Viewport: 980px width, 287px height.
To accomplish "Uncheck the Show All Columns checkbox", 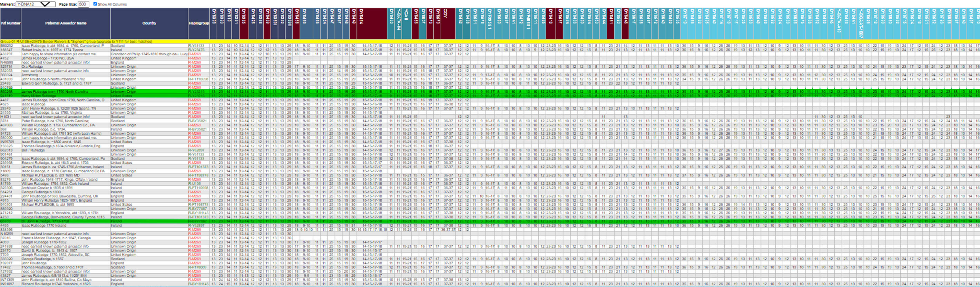I will point(95,4).
